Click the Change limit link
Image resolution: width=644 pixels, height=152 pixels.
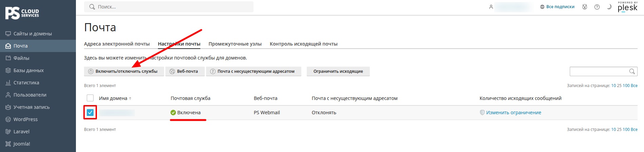point(514,113)
